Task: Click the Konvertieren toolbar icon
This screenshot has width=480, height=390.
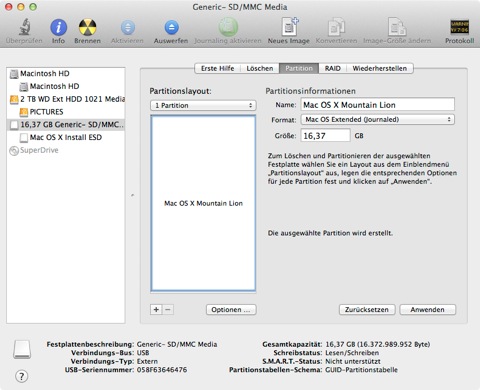Action: 336,27
